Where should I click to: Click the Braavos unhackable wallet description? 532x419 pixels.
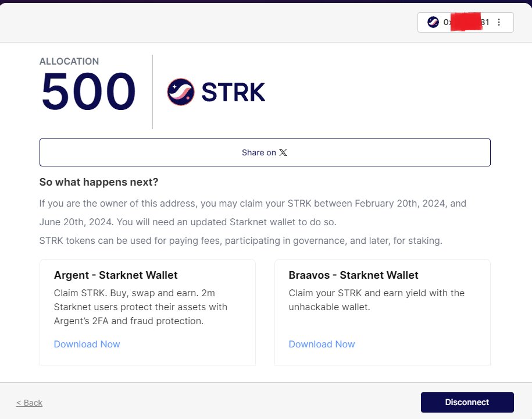(377, 300)
